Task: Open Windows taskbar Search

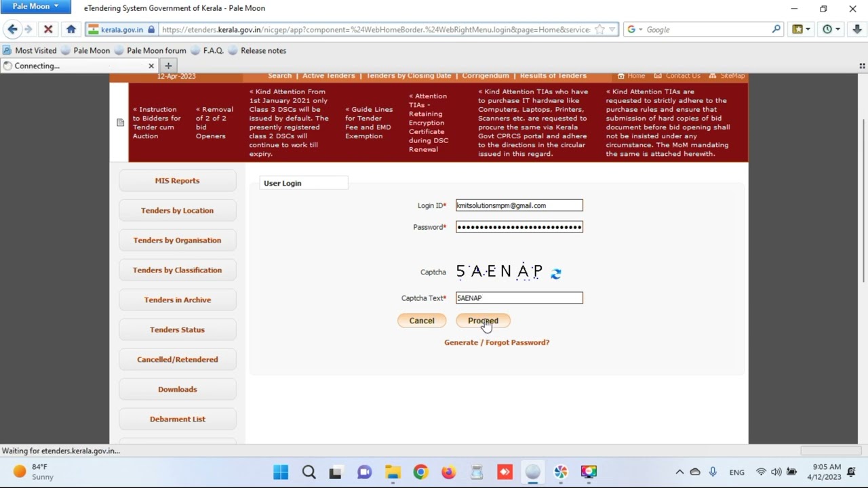Action: tap(309, 472)
